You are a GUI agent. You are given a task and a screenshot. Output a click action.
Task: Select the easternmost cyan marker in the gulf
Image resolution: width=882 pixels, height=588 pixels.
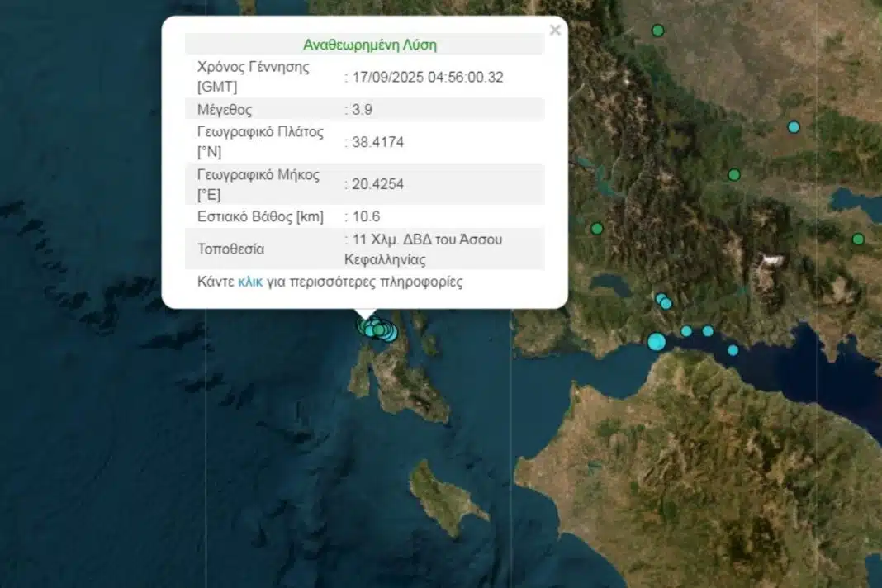[733, 350]
